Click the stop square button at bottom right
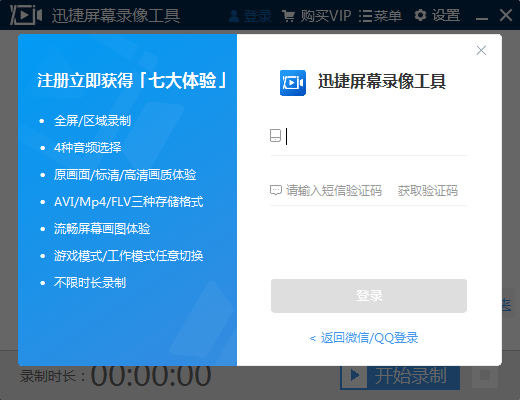Image resolution: width=520 pixels, height=400 pixels. (x=485, y=376)
